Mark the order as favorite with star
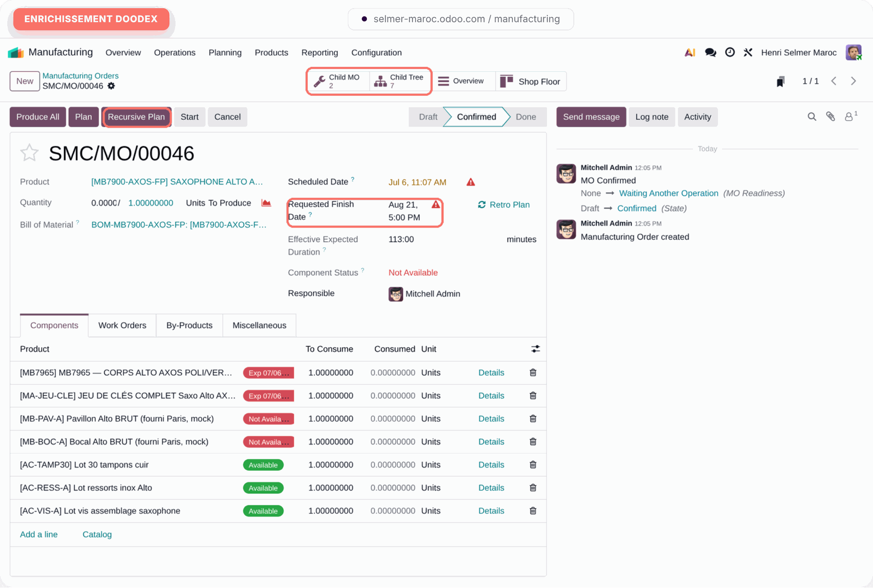This screenshot has height=588, width=873. pyautogui.click(x=30, y=153)
